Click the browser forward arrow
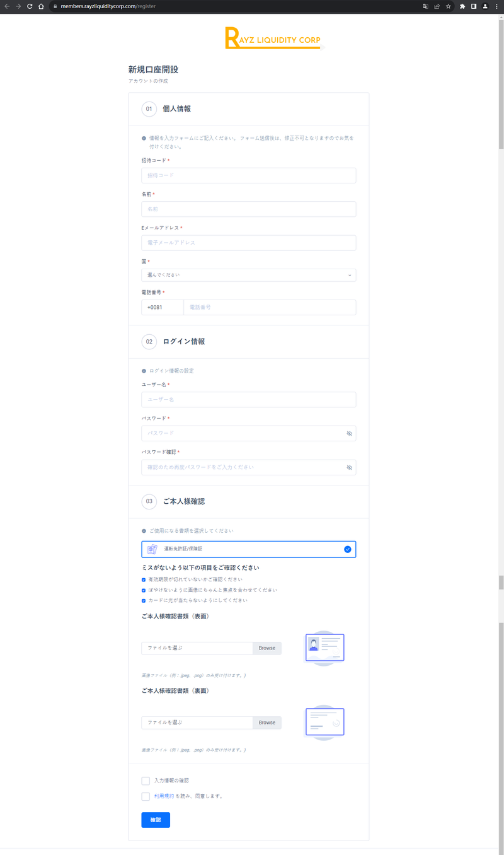Screen dimensions: 504x855 pyautogui.click(x=18, y=6)
